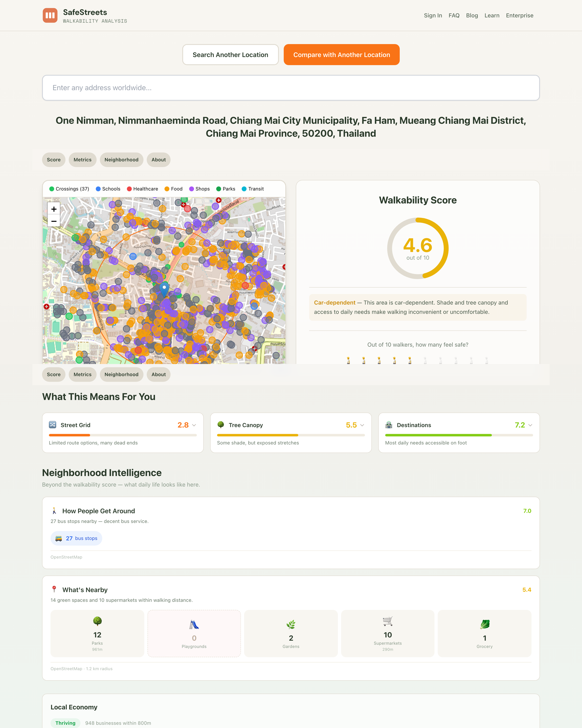
Task: Click the blue location pin on map
Action: pyautogui.click(x=164, y=289)
